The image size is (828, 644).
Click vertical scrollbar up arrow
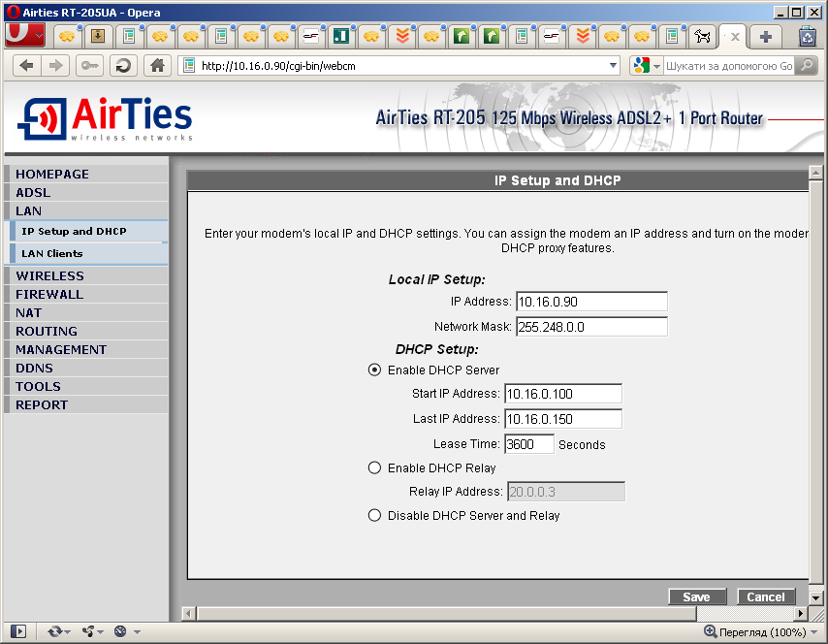[x=815, y=173]
